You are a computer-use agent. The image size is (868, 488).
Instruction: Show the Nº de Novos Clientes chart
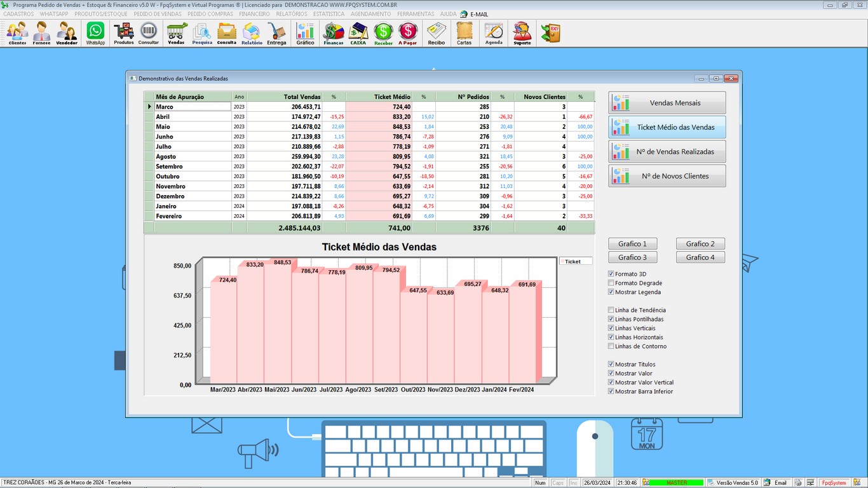[667, 177]
